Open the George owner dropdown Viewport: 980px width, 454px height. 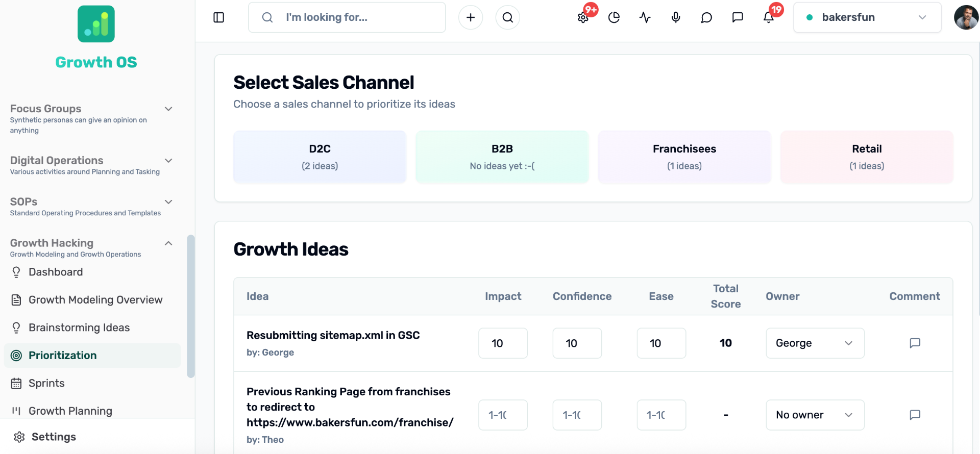(x=815, y=343)
